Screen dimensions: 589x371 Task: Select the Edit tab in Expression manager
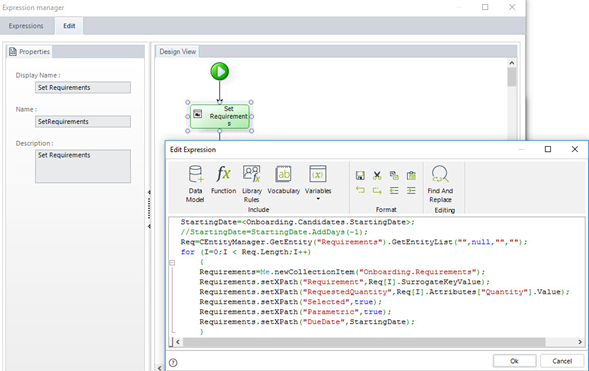69,26
